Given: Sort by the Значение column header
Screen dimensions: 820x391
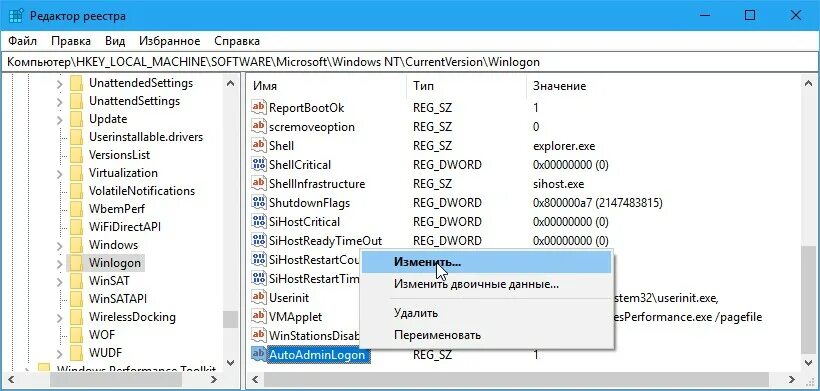Looking at the screenshot, I should (x=663, y=86).
